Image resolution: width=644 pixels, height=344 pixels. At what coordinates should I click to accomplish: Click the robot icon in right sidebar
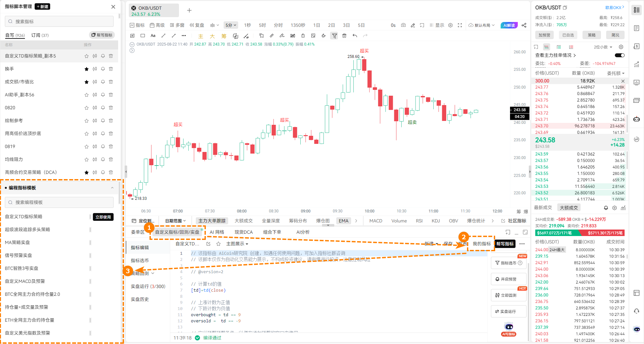(637, 119)
